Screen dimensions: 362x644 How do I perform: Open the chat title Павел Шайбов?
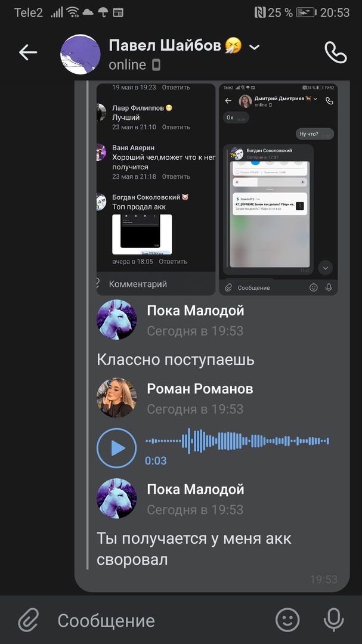pyautogui.click(x=165, y=45)
